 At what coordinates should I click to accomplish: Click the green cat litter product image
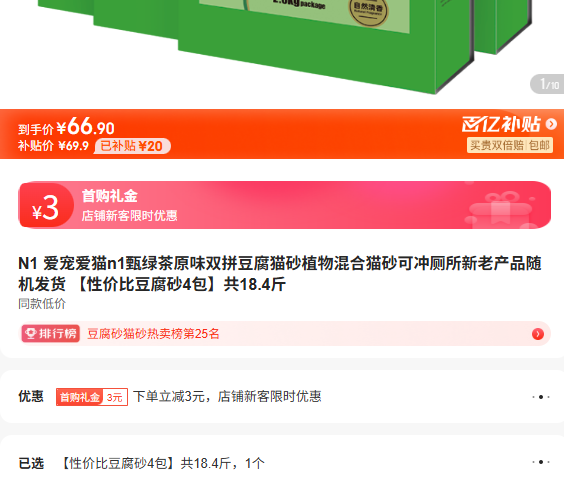point(284,43)
